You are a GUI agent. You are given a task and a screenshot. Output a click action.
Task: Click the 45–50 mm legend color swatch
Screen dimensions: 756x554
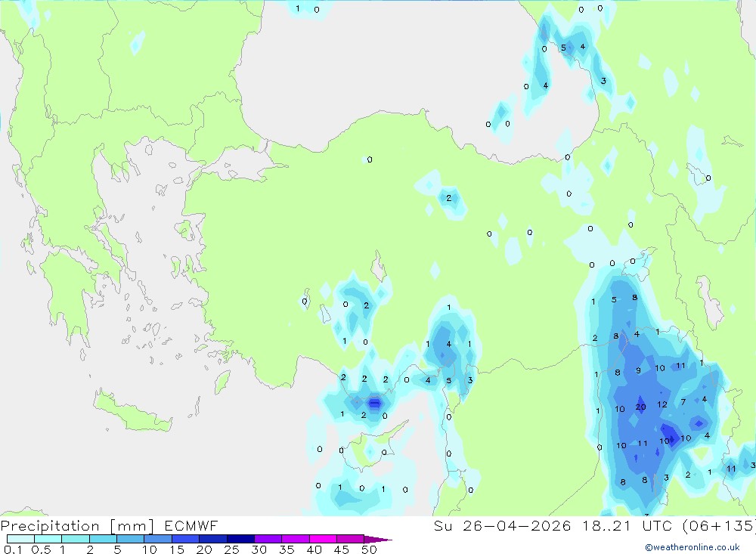(351, 539)
